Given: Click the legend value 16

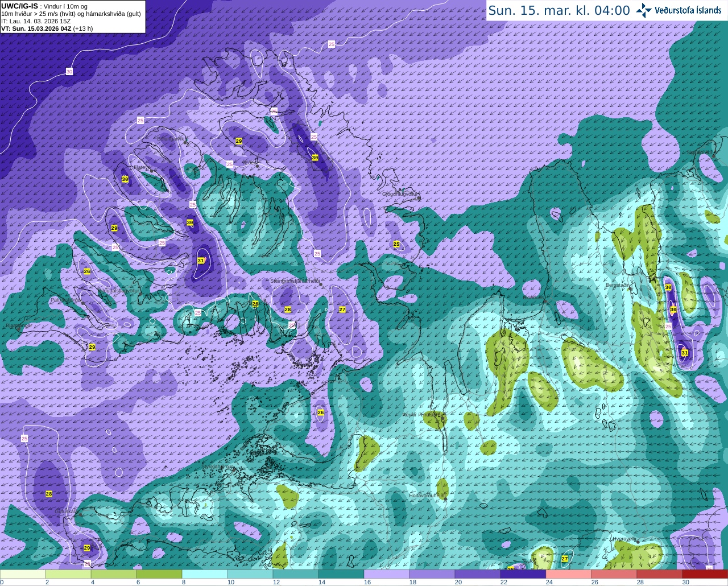Looking at the screenshot, I should [x=367, y=582].
